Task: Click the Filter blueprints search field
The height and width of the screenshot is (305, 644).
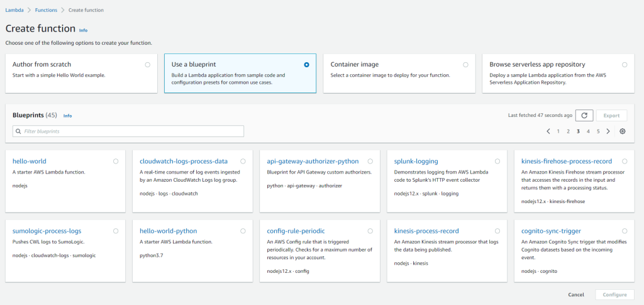Action: (128, 131)
